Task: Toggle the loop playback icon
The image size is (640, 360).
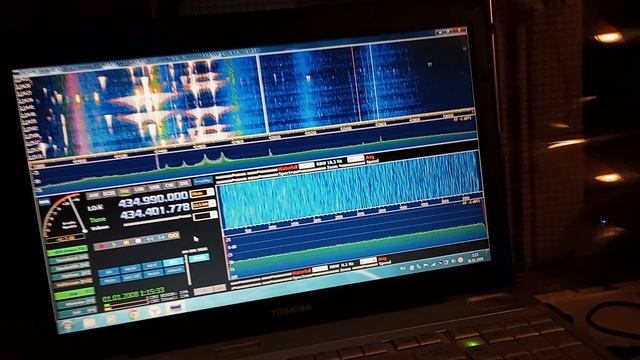Action: [174, 236]
